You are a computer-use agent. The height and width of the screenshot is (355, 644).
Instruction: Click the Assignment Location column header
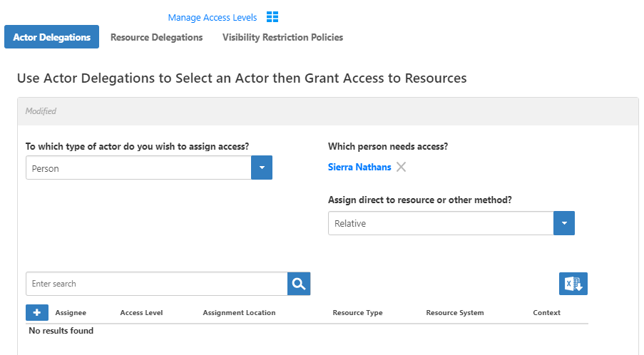(239, 312)
